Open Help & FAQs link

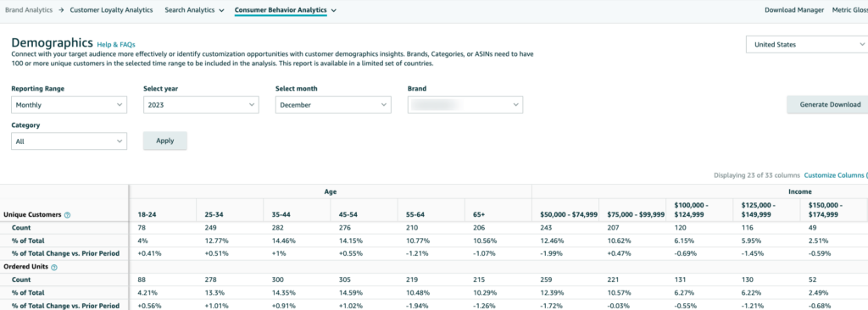pyautogui.click(x=115, y=44)
